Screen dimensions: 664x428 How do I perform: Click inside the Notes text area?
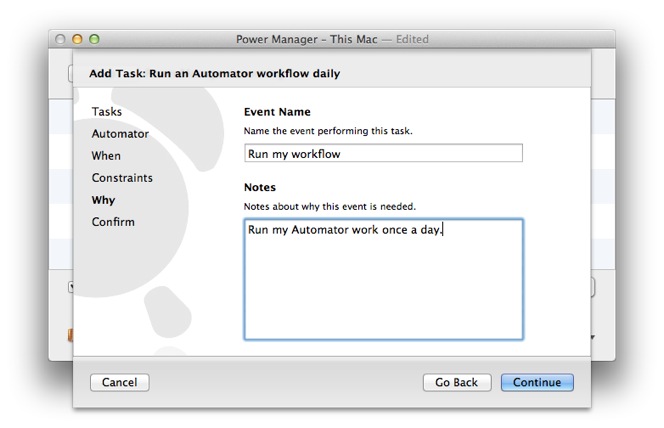coord(384,279)
